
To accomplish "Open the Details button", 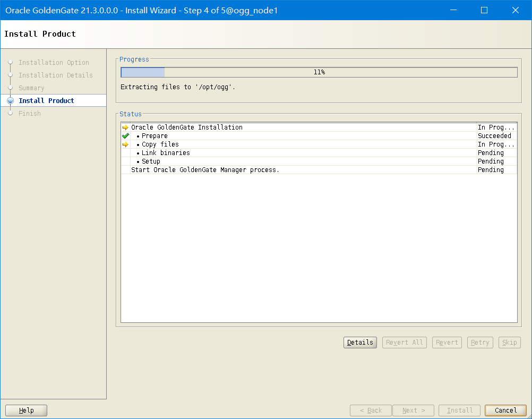I will pyautogui.click(x=360, y=343).
